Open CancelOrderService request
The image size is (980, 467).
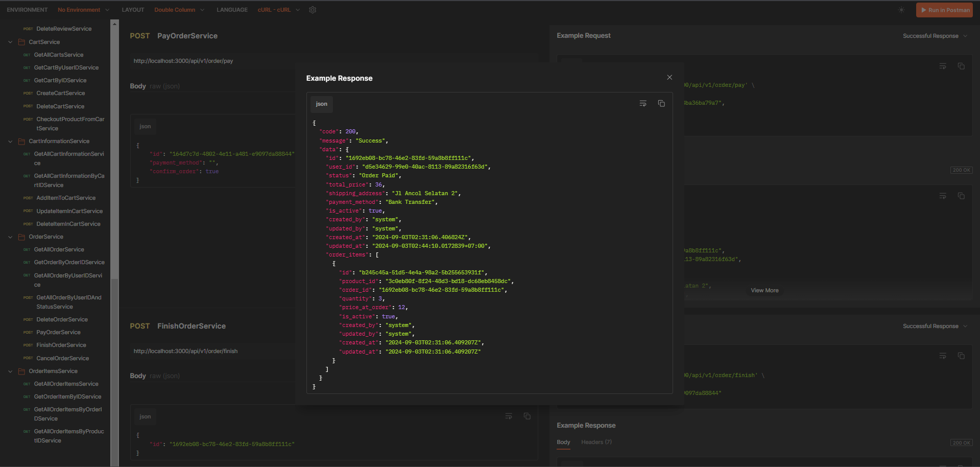62,358
